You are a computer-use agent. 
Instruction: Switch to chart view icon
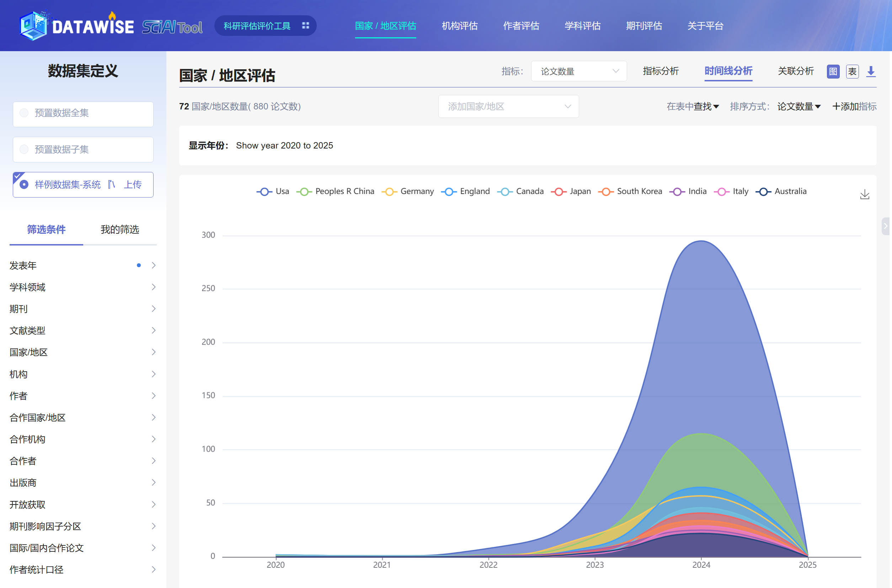pos(833,71)
